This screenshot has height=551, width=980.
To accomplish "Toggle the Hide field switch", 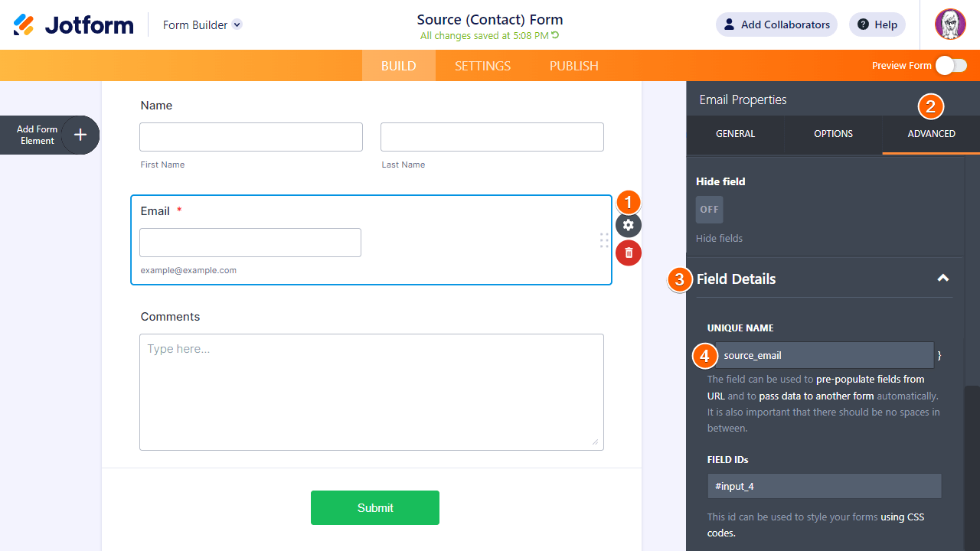I will (x=709, y=210).
